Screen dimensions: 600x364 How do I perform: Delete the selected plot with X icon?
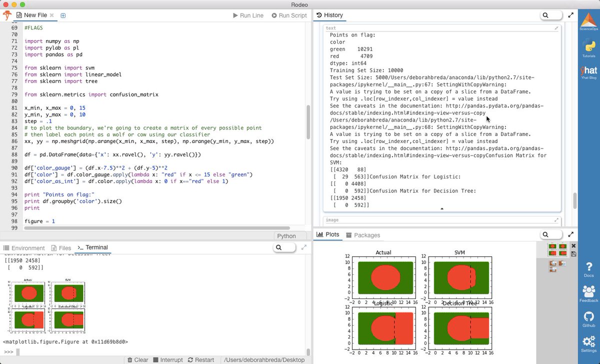pos(573,246)
